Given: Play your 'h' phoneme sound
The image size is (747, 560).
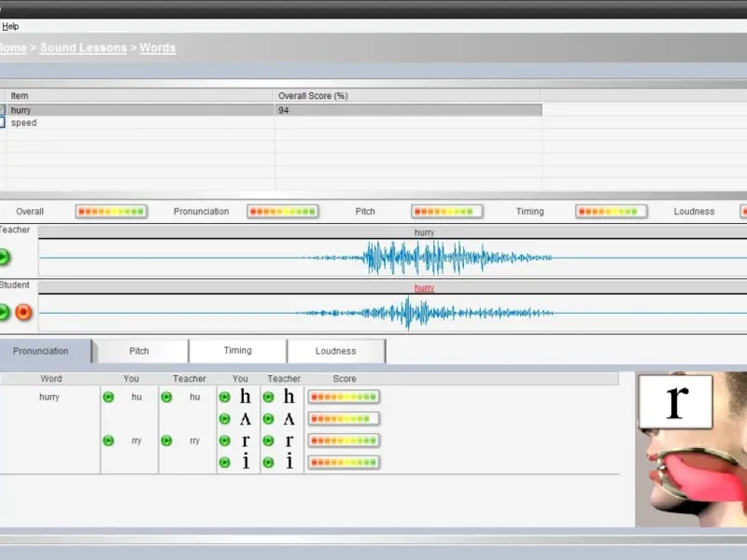Looking at the screenshot, I should (x=224, y=397).
